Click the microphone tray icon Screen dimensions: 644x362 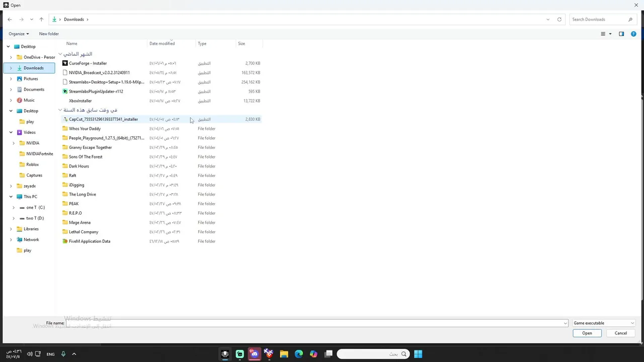[63, 354]
